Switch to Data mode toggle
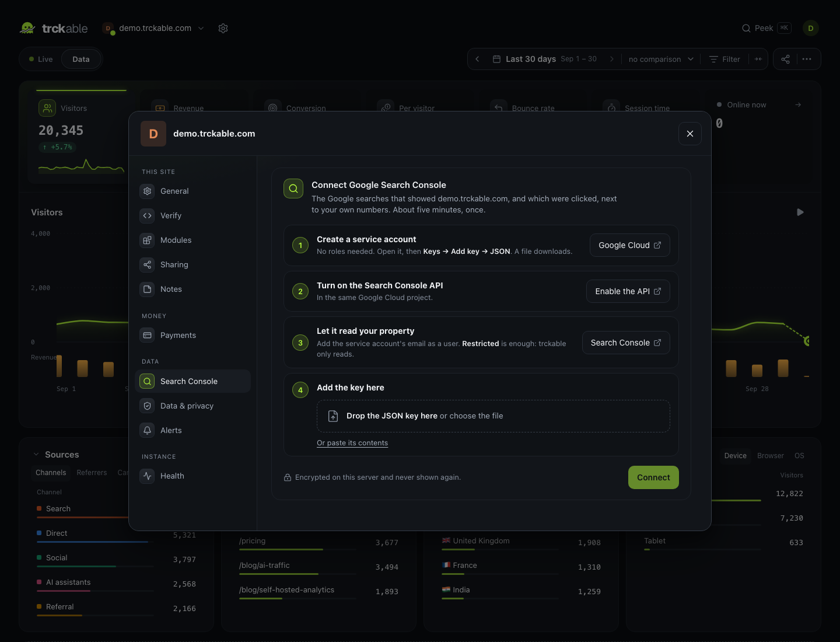The height and width of the screenshot is (642, 840). pyautogui.click(x=81, y=59)
